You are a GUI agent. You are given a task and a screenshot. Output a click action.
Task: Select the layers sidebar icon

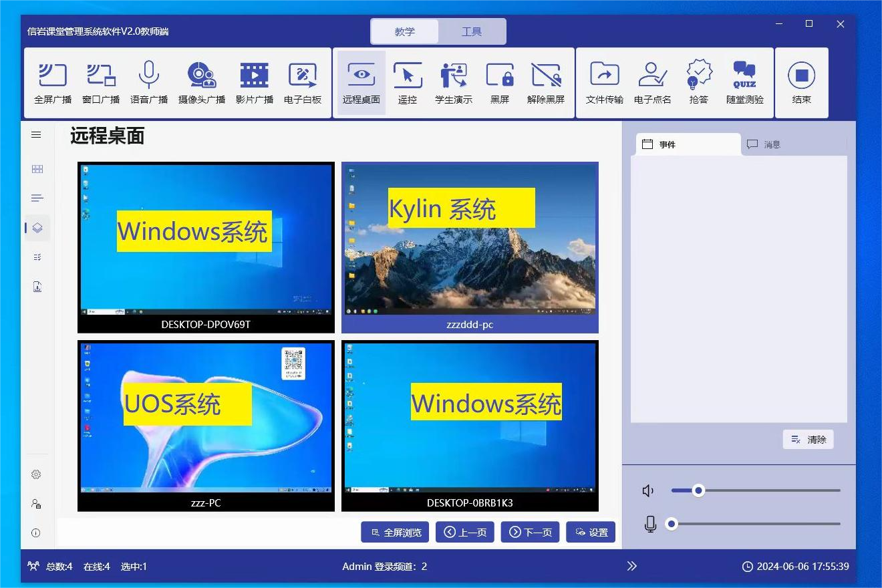pos(37,228)
